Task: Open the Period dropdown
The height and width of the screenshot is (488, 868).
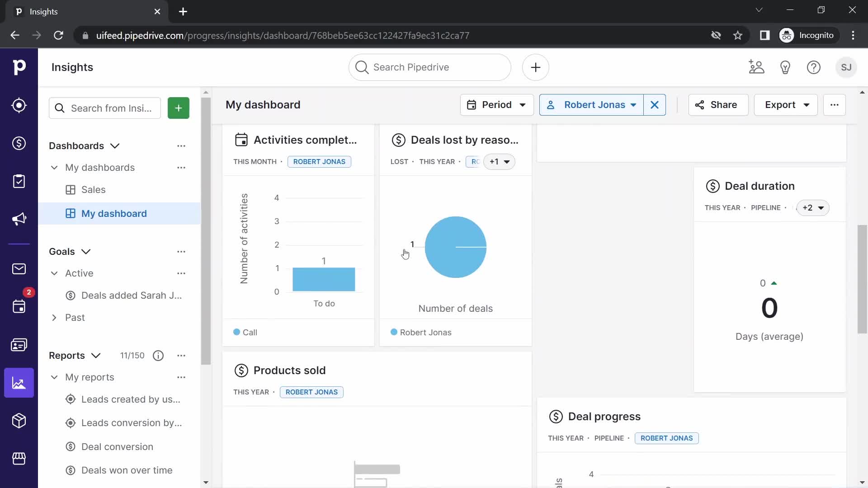Action: coord(497,105)
